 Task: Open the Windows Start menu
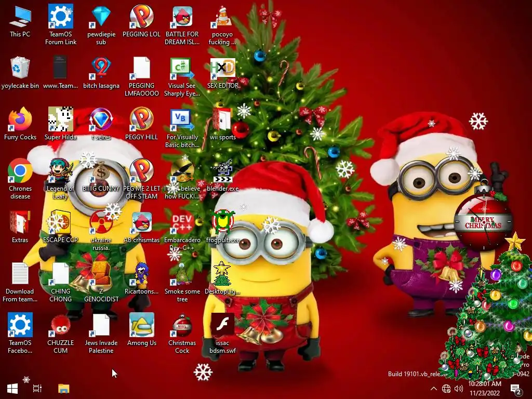click(x=12, y=389)
